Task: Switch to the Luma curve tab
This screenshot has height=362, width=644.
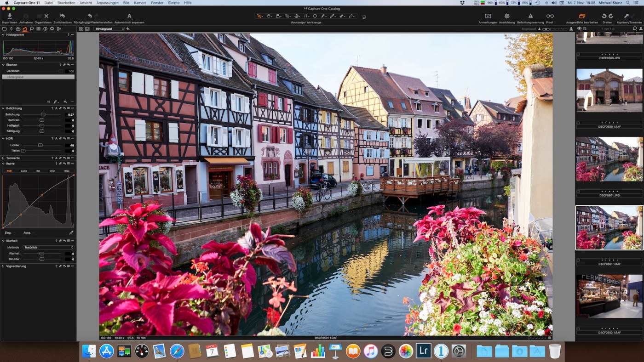Action: pyautogui.click(x=24, y=170)
